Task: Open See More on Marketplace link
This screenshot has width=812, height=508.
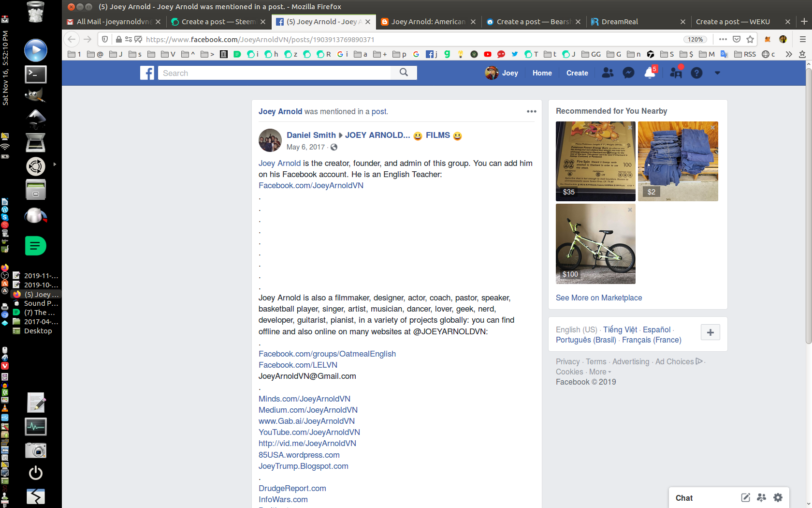Action: [x=599, y=298]
